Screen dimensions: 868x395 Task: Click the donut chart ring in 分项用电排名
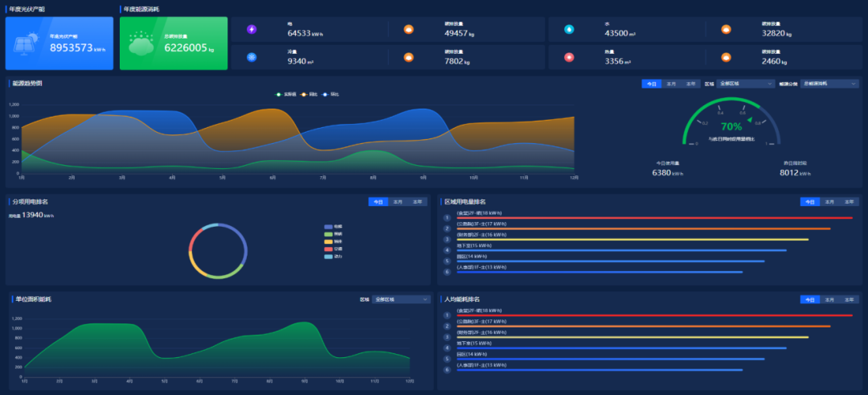[191, 251]
